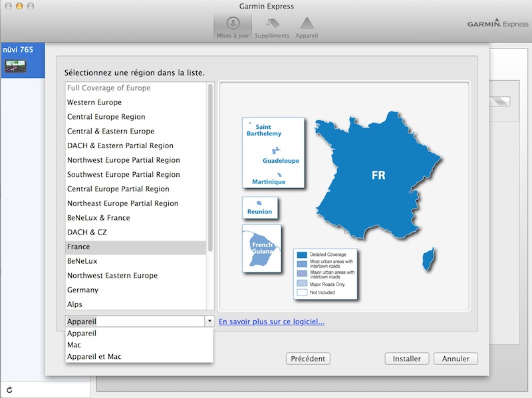
Task: Select Alps in the region list
Action: 136,304
